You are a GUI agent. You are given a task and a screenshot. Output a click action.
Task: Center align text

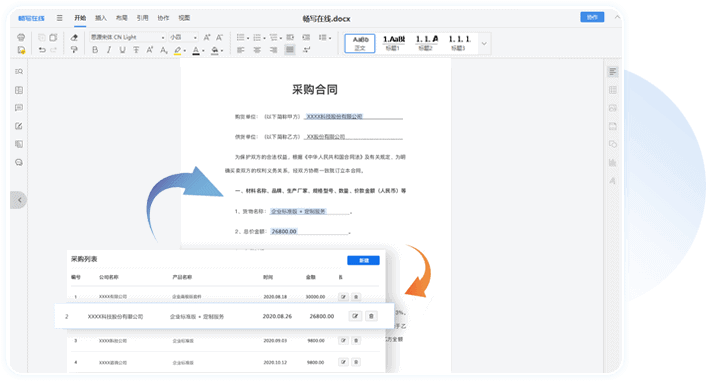click(257, 50)
